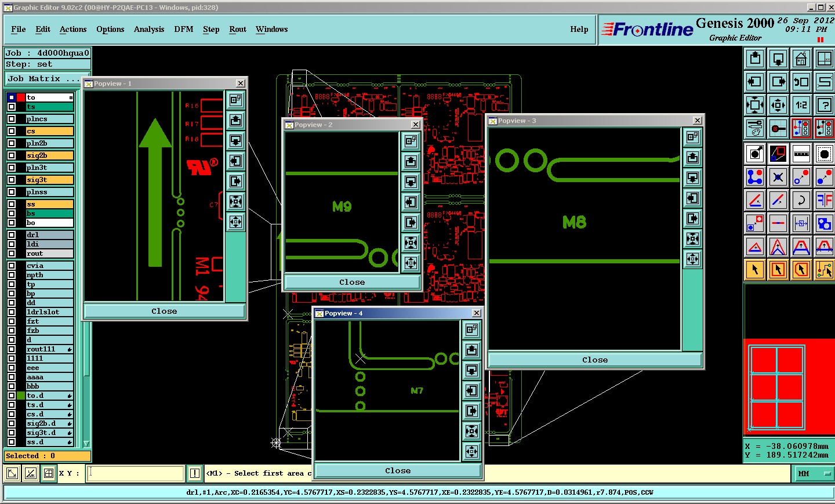Click the pan down icon in main toolbar

click(x=778, y=59)
